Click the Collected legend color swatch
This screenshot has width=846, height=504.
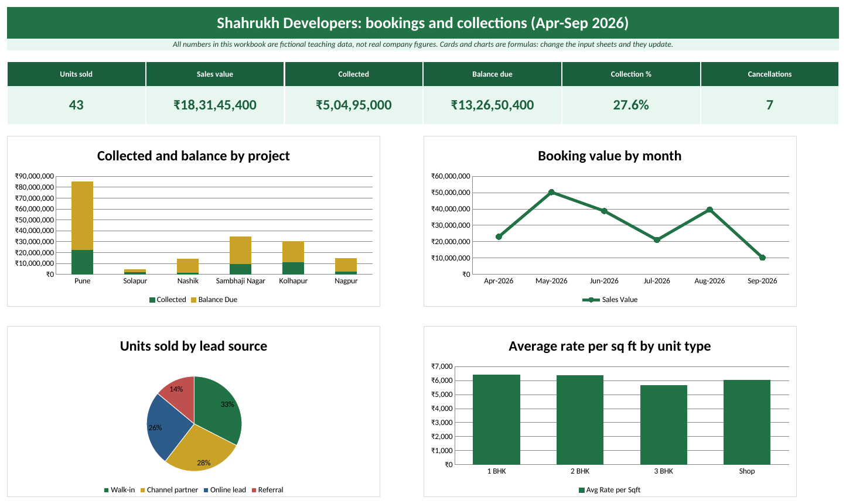(152, 300)
